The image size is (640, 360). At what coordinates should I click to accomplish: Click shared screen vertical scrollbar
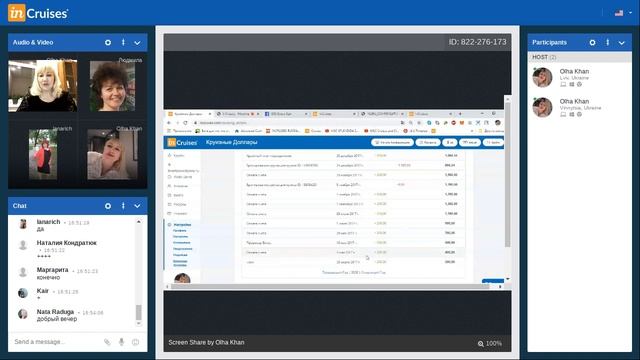click(x=508, y=176)
